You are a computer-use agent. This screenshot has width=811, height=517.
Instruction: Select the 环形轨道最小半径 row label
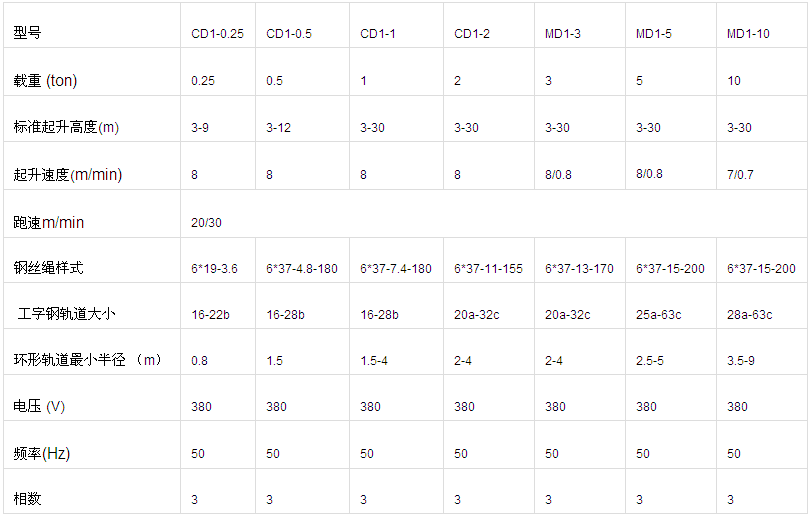click(88, 360)
